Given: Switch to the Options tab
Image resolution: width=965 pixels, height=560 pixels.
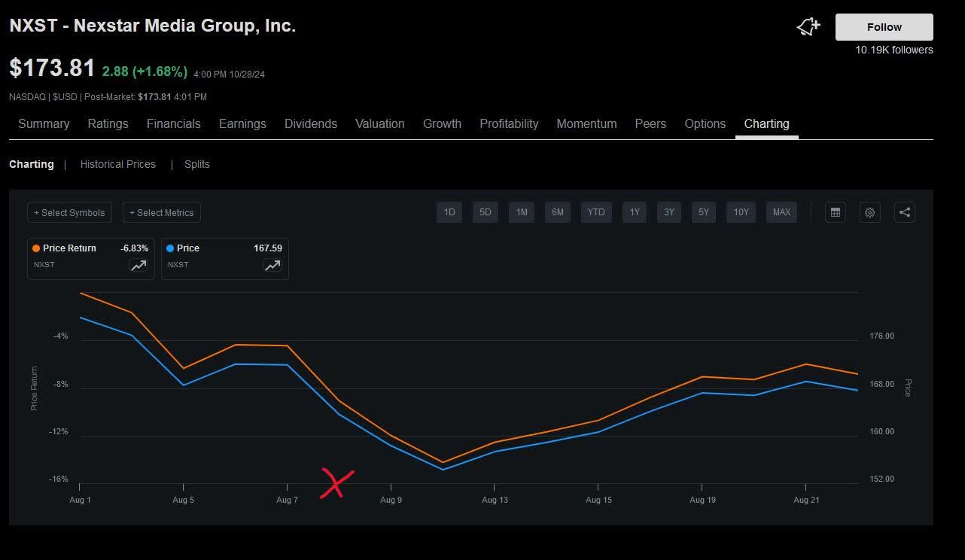Looking at the screenshot, I should (705, 123).
